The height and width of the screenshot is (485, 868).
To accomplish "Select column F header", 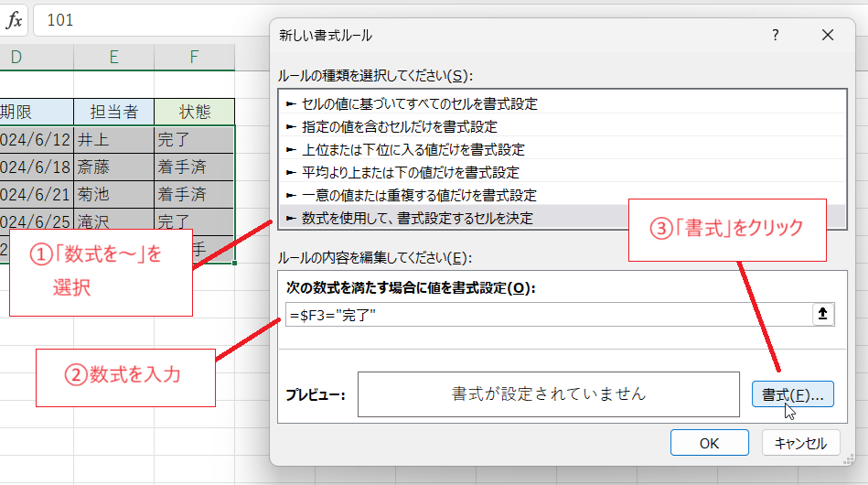I will pyautogui.click(x=194, y=58).
